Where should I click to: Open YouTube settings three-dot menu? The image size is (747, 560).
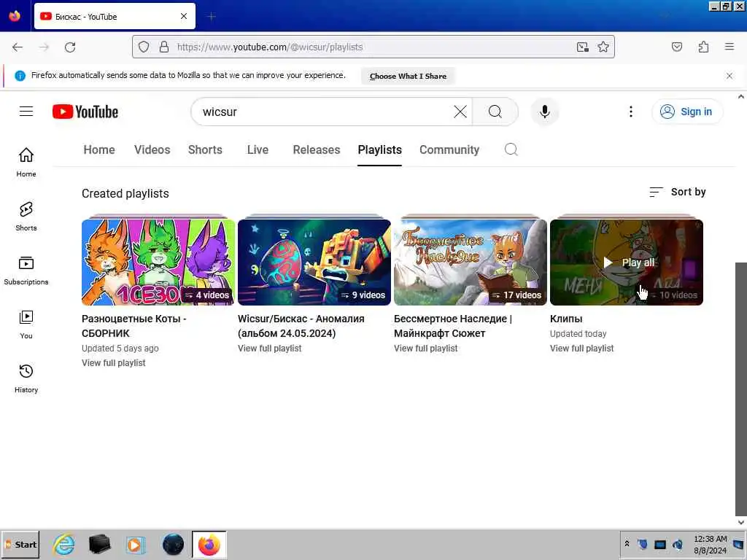click(x=631, y=112)
